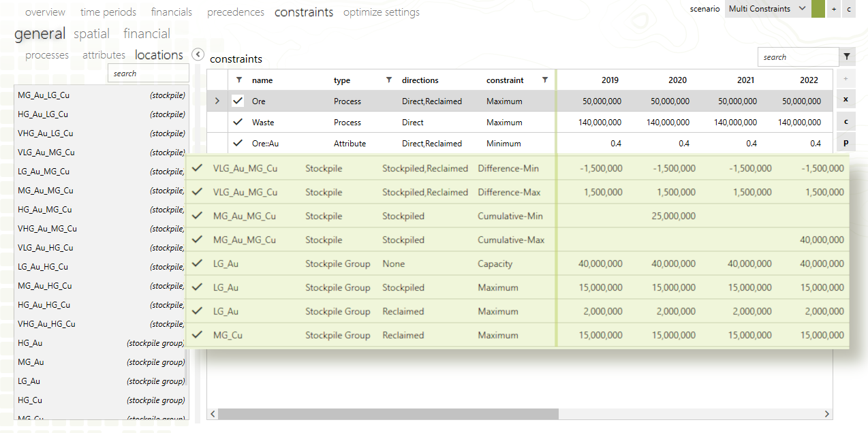The height and width of the screenshot is (433, 868).
Task: Open the name column filter icon
Action: point(239,80)
